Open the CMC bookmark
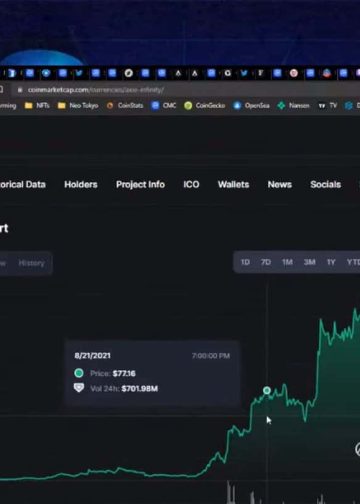360x504 pixels. [164, 106]
